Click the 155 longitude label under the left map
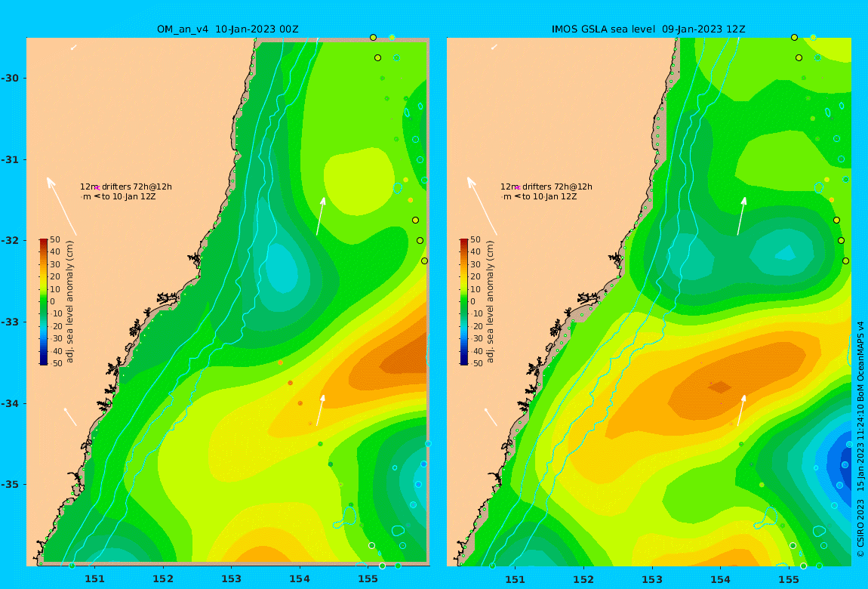868x589 pixels. (x=368, y=579)
